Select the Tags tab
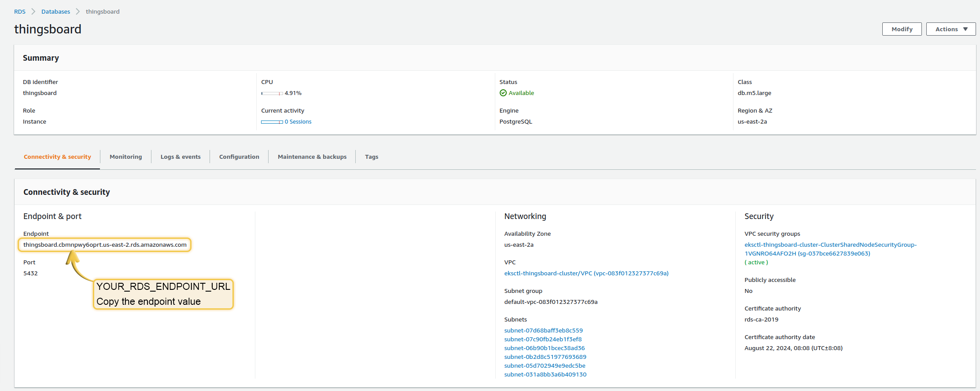The height and width of the screenshot is (391, 980). point(372,157)
